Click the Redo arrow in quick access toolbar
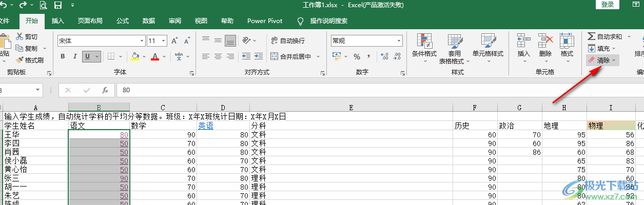Viewport: 644px width, 205px height. tap(23, 5)
